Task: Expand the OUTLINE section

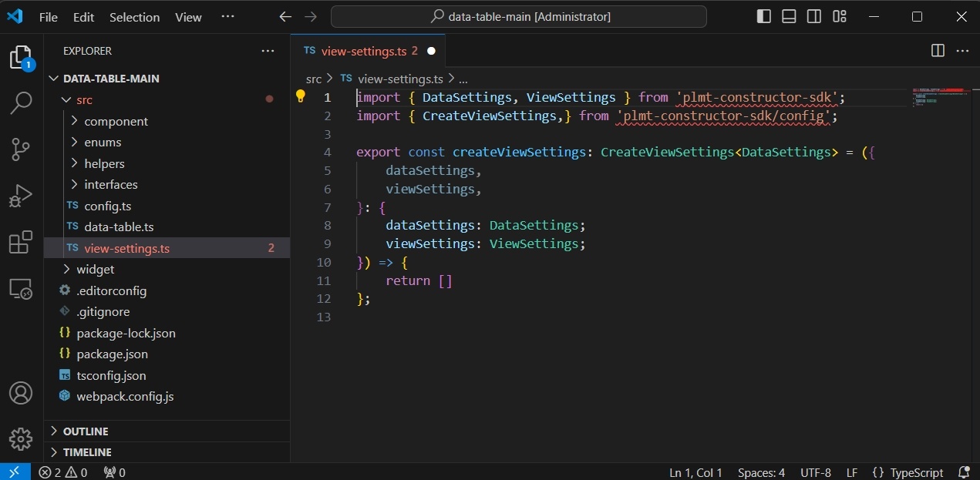Action: pos(85,431)
